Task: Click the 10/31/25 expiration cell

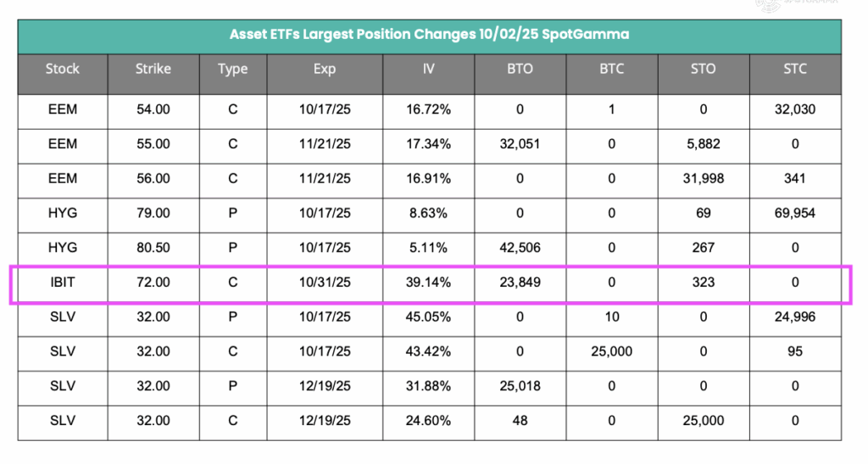Action: coord(325,282)
